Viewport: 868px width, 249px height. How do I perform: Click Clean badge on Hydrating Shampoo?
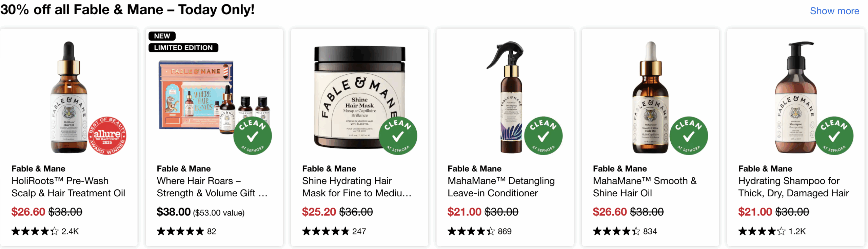[834, 136]
